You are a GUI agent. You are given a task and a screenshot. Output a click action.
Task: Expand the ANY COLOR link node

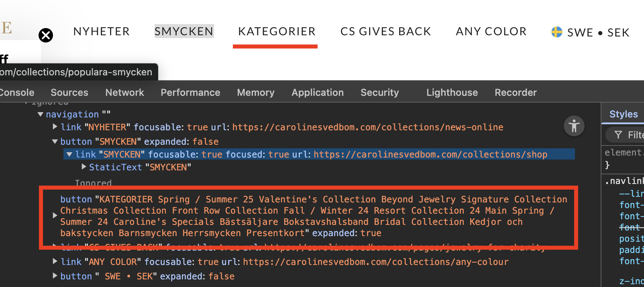click(x=55, y=261)
